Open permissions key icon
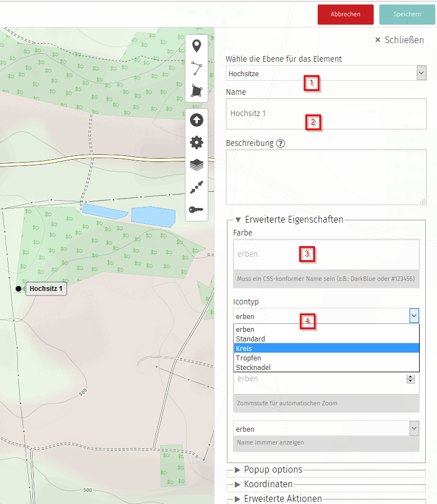 pos(196,210)
